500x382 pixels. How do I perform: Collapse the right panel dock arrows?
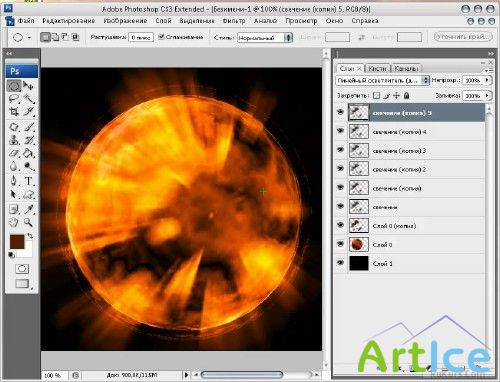(x=490, y=53)
